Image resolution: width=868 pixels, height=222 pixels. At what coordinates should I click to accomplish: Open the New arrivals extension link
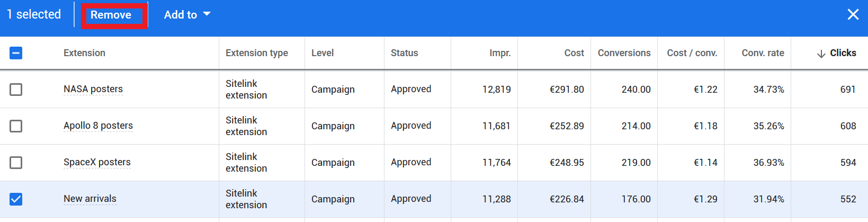(x=90, y=199)
